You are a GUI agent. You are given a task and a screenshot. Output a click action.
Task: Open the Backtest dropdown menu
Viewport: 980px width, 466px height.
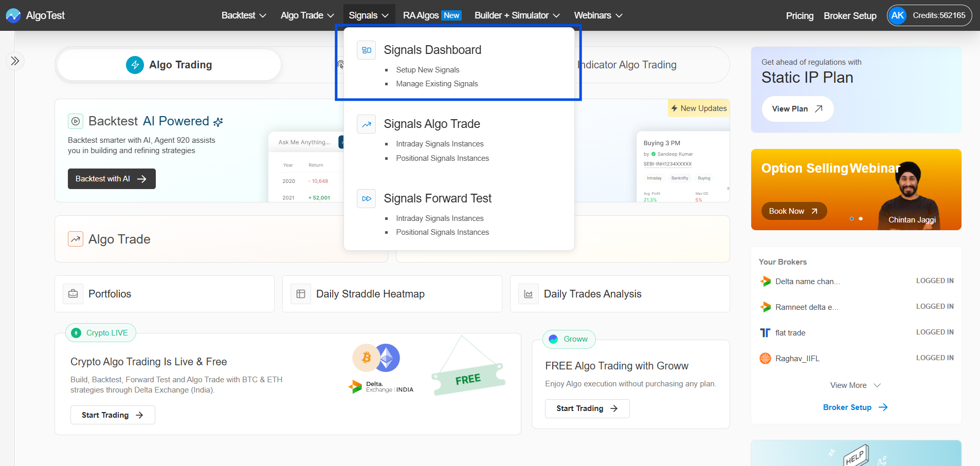click(x=243, y=15)
